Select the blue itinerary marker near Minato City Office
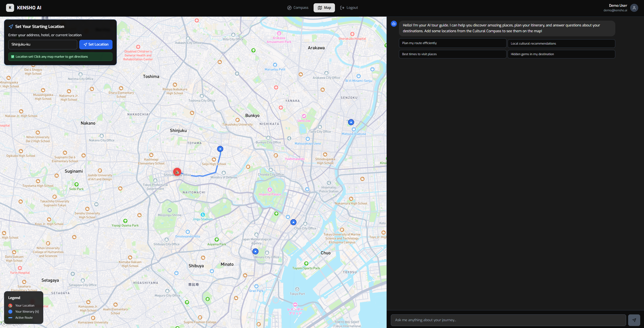Image resolution: width=644 pixels, height=328 pixels. click(x=255, y=251)
